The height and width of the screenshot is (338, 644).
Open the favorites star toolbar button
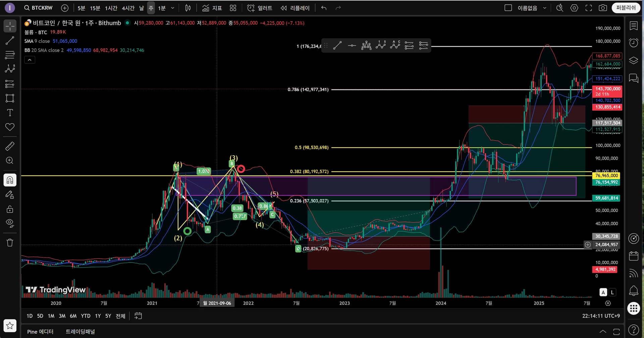(x=10, y=325)
